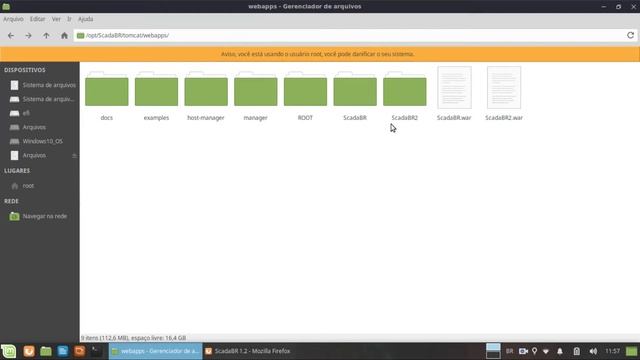The image size is (640, 360).
Task: Launch the terminal from the panel
Action: pos(96,351)
